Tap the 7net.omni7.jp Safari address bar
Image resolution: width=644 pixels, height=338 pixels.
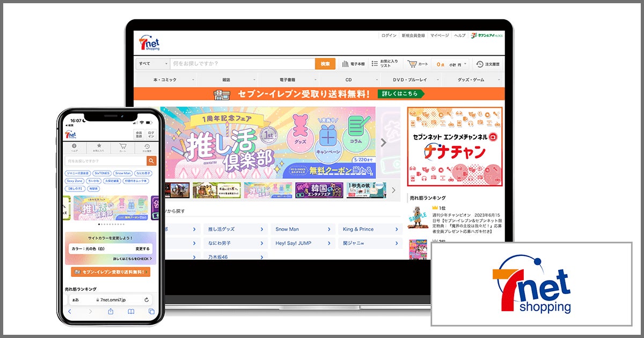(x=110, y=299)
